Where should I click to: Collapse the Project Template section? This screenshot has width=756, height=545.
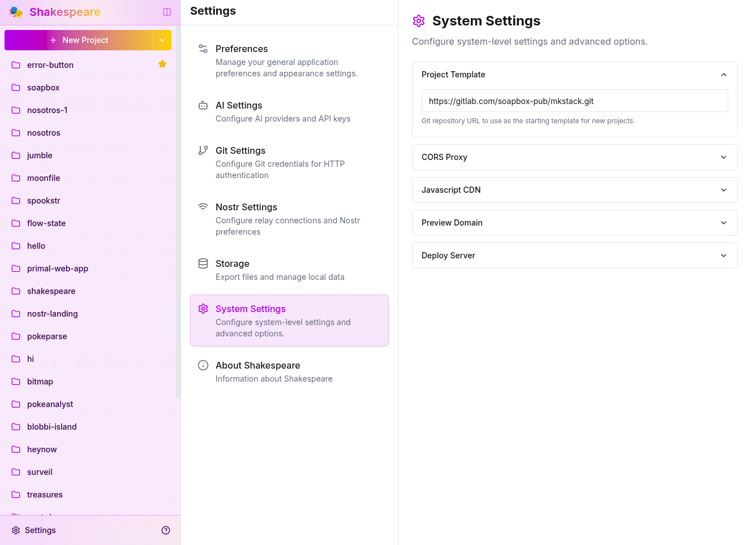(x=723, y=75)
